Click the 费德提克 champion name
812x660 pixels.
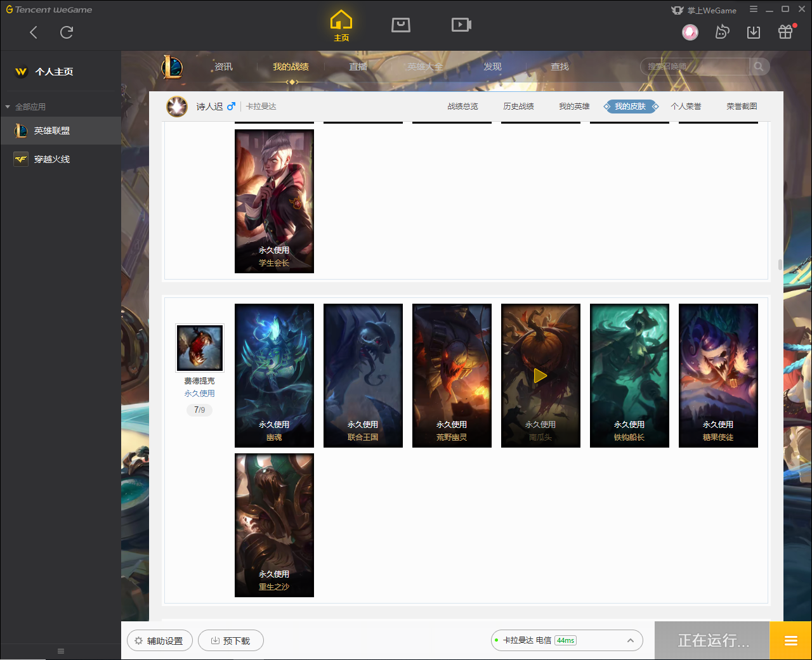pos(199,381)
